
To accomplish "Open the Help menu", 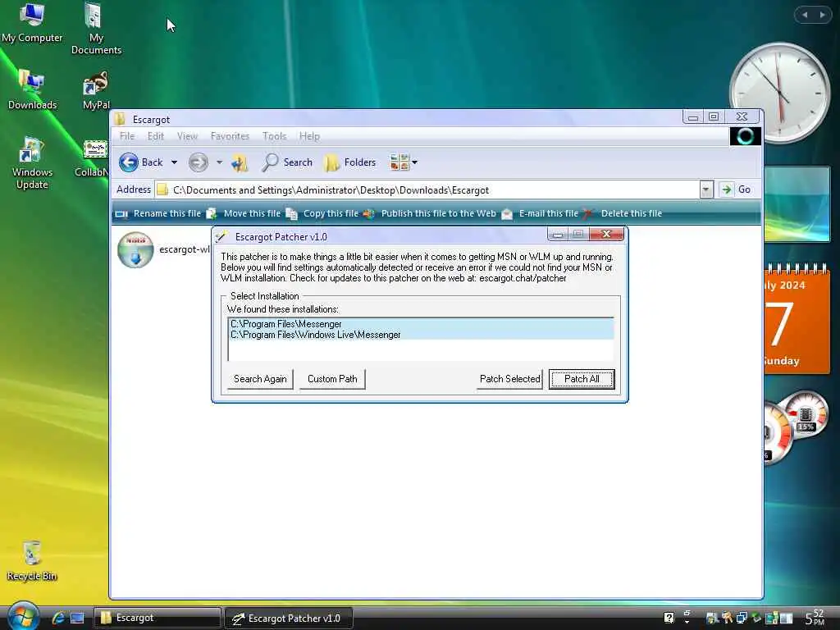I will coord(309,136).
